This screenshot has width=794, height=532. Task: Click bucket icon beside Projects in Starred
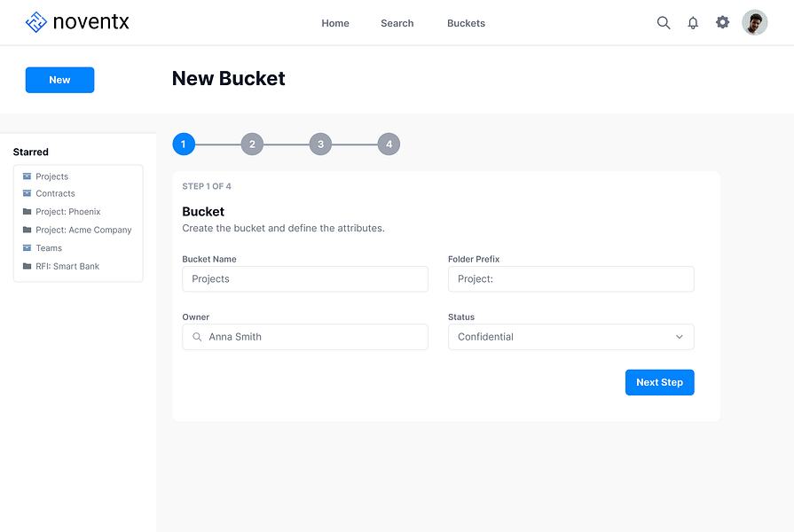click(x=27, y=176)
